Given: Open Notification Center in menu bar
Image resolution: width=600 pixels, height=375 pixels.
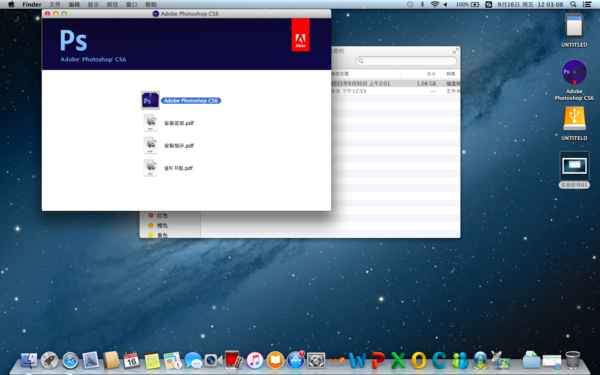Looking at the screenshot, I should coord(587,5).
